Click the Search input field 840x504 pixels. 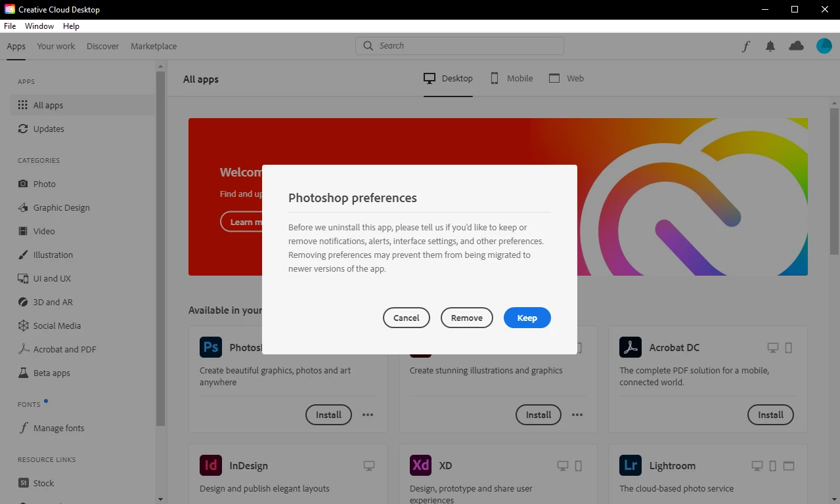460,46
